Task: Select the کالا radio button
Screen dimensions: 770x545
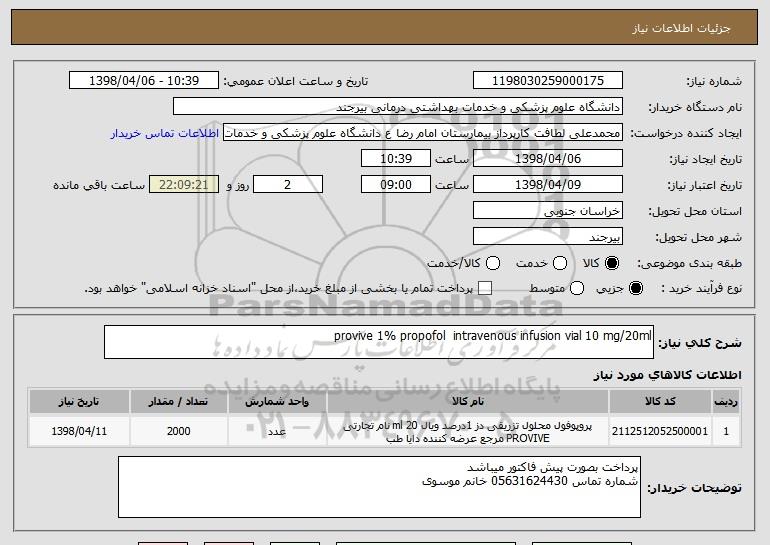Action: coord(612,263)
